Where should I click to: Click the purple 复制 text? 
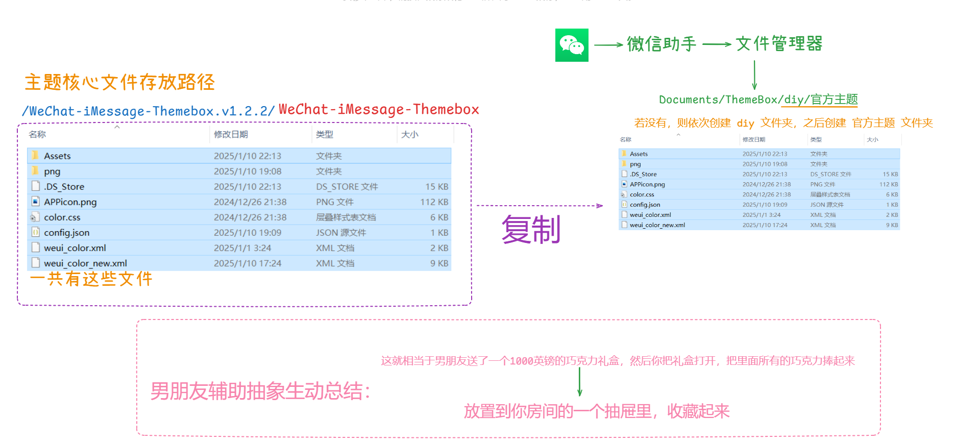[531, 230]
